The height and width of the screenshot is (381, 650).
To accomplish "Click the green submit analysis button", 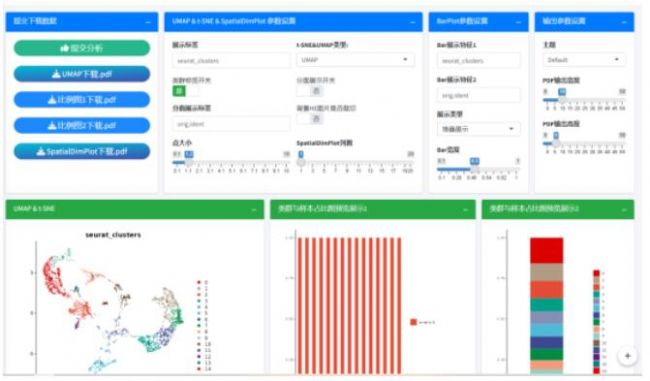I will (x=82, y=48).
